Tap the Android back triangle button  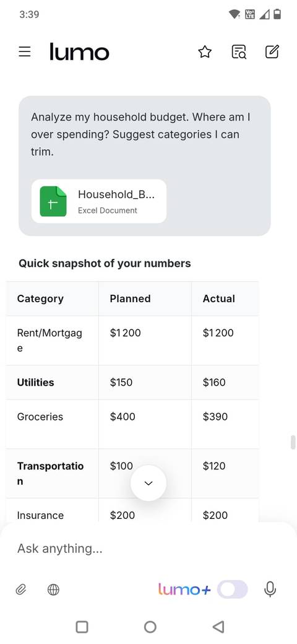coord(218,627)
